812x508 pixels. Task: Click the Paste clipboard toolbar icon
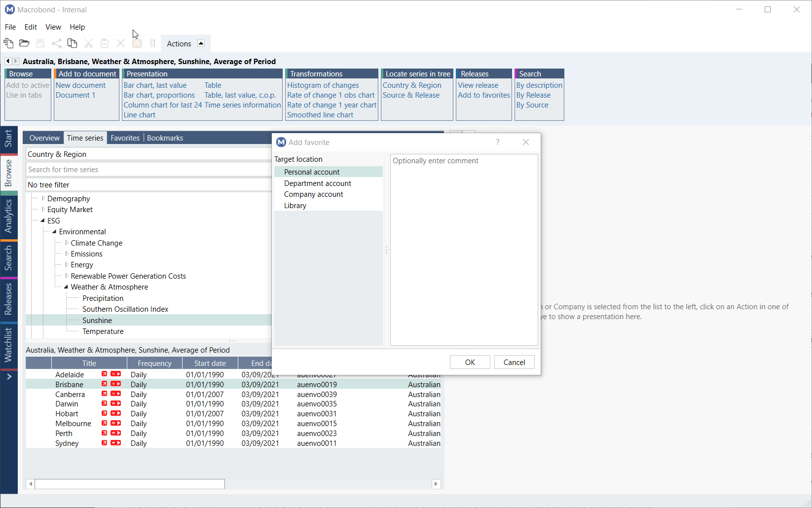click(x=105, y=43)
